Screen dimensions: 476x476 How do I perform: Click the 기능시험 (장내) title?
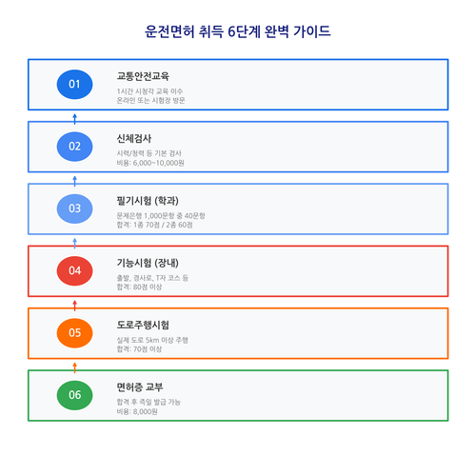148,263
